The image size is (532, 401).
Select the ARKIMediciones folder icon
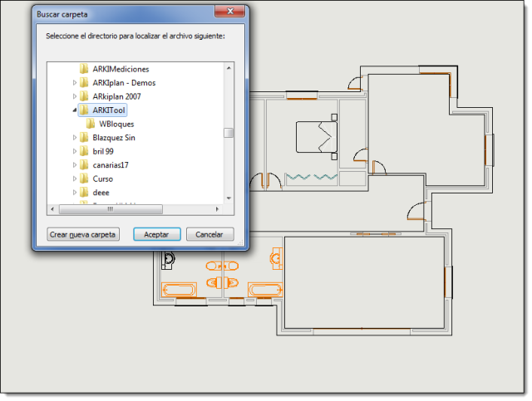84,69
